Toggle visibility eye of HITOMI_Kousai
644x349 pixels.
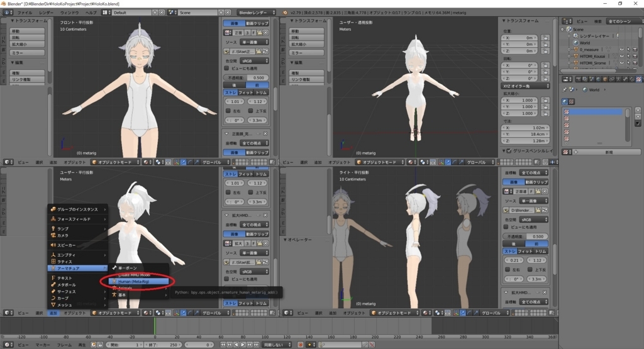click(621, 56)
